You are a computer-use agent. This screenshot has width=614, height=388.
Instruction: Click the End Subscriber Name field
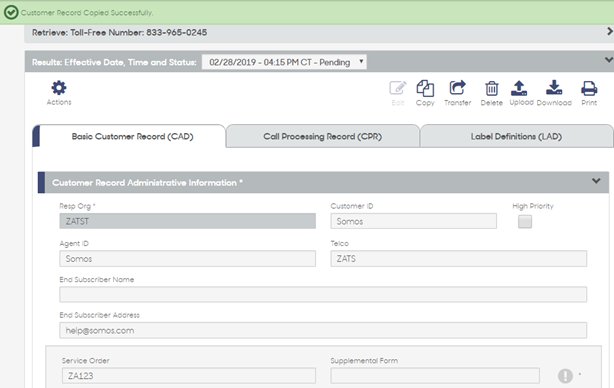coord(323,294)
